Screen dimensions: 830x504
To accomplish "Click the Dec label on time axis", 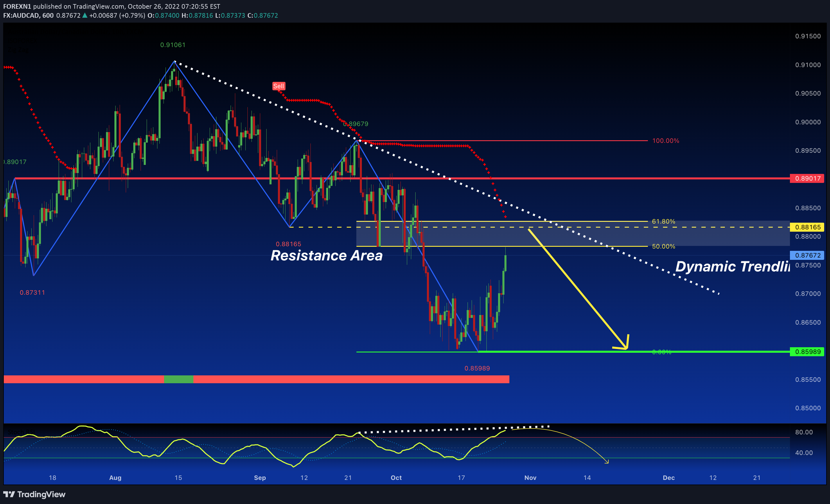I will point(669,478).
